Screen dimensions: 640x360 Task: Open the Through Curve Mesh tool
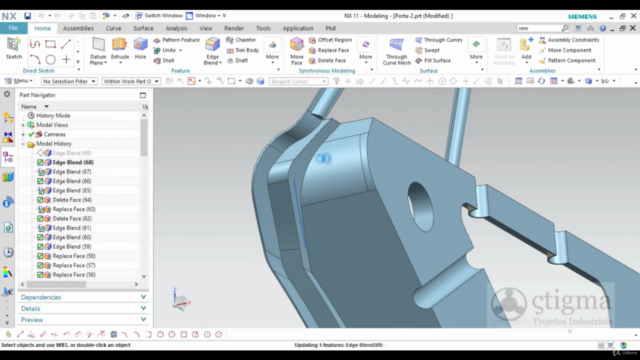(396, 51)
